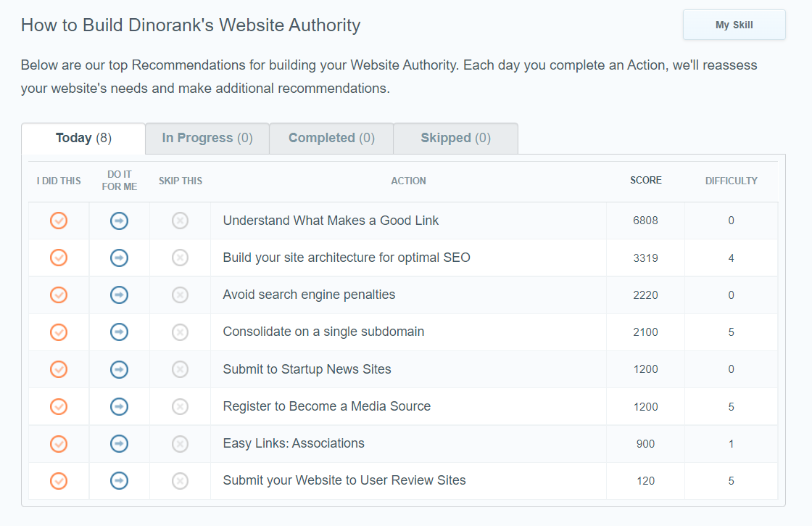Click 'Do it for me' for Startup News Sites

pyautogui.click(x=119, y=369)
